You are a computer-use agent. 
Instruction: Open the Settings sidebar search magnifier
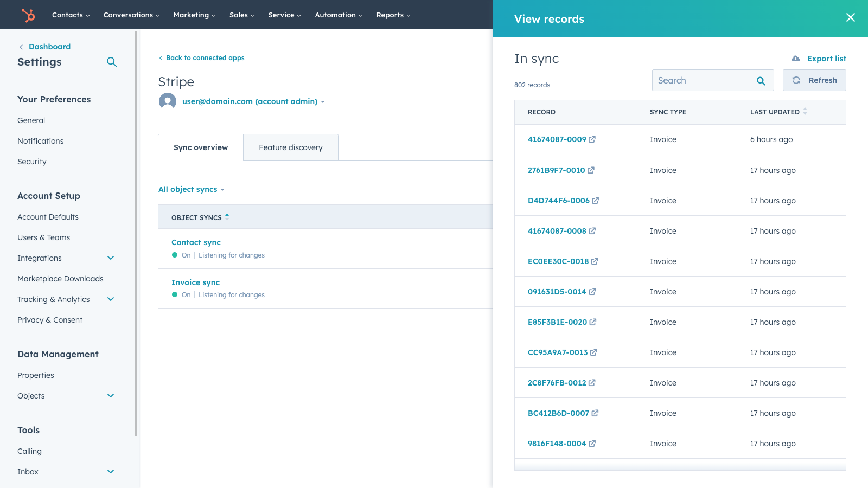click(x=112, y=62)
